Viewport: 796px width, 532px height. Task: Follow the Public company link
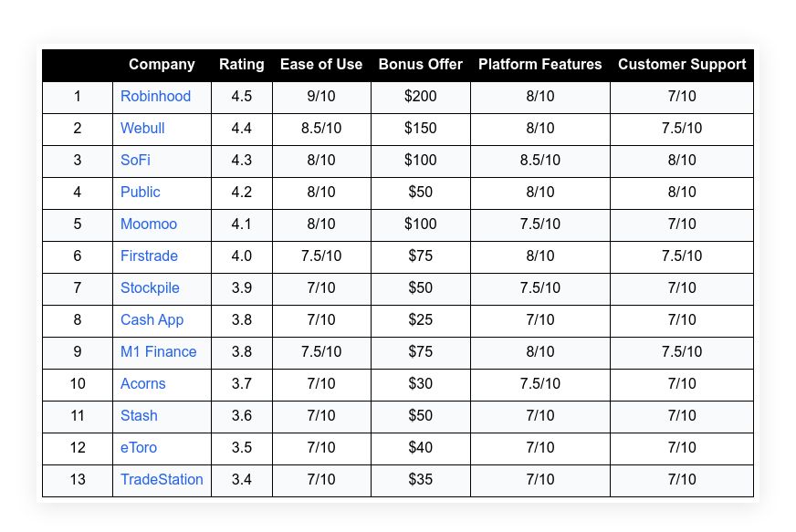(x=140, y=193)
